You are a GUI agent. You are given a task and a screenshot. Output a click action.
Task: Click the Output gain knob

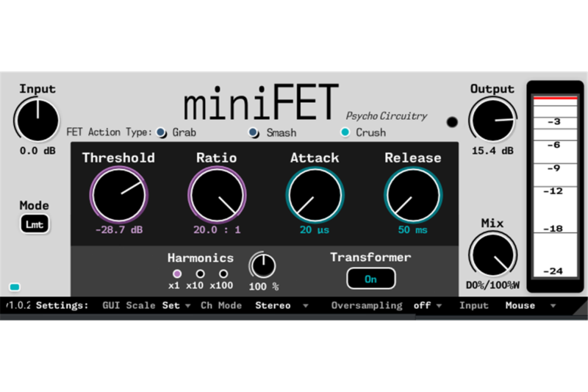pos(492,121)
